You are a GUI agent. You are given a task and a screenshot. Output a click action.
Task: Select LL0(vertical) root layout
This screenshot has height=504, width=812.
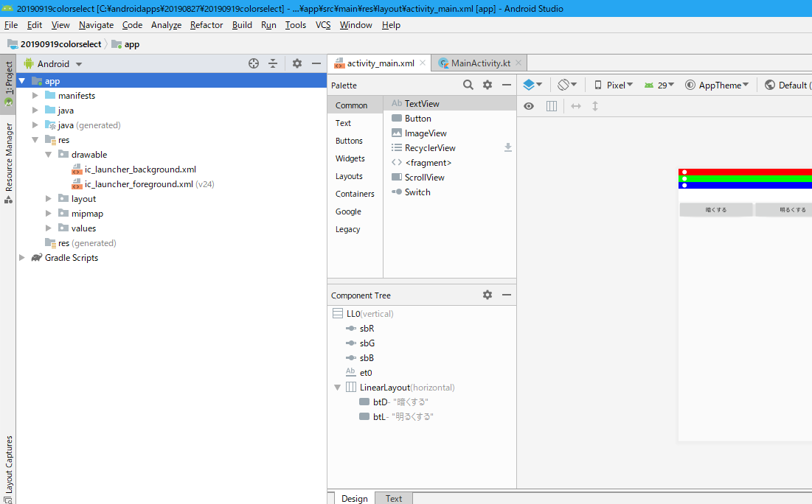[x=369, y=314]
